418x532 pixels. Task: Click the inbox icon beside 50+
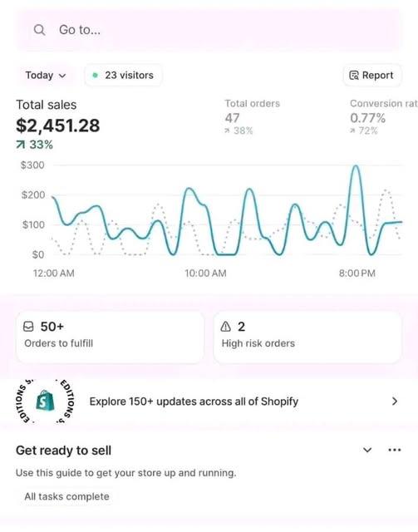(x=28, y=327)
